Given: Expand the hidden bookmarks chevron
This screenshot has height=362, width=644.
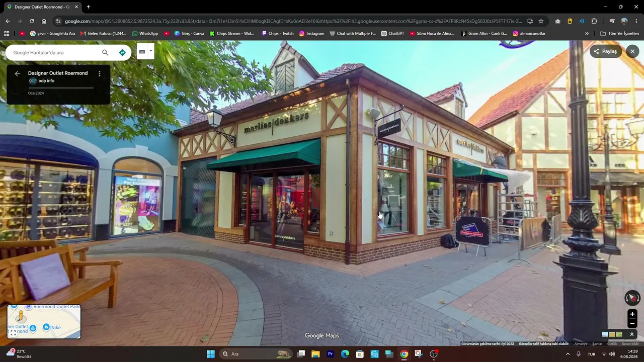Looking at the screenshot, I should (587, 34).
